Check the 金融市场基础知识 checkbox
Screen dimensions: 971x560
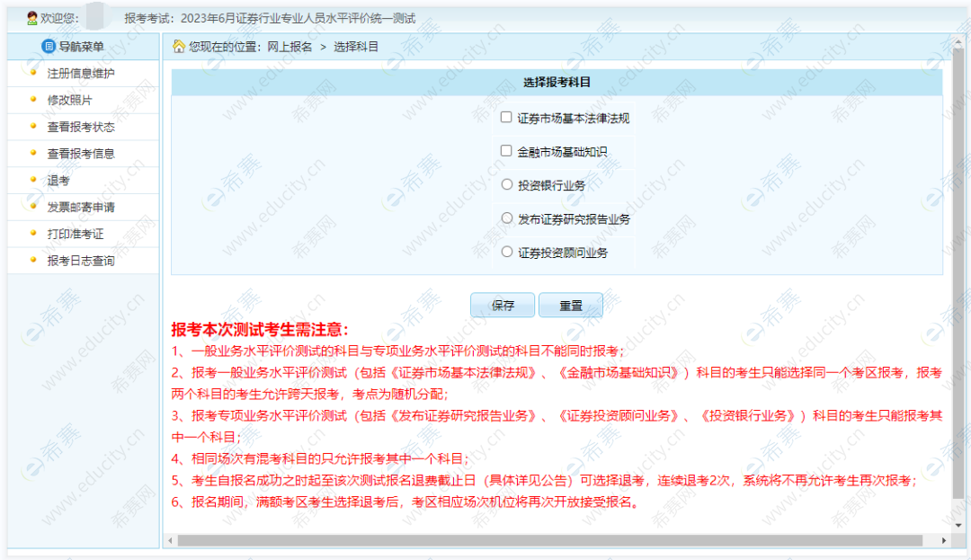click(506, 151)
